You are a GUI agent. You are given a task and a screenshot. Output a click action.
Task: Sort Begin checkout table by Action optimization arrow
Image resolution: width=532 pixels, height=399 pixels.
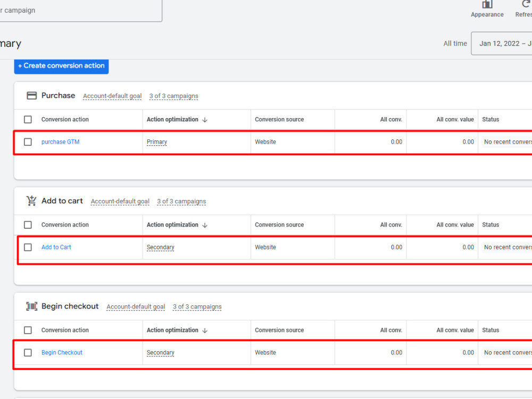point(205,330)
